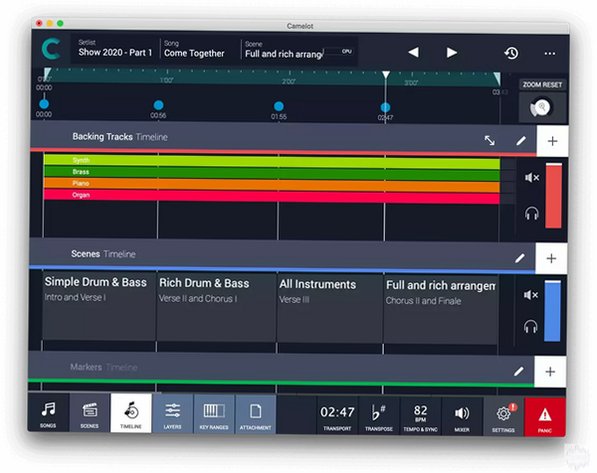Viewport: 597px width, 473px height.
Task: Click the Markers Timeline header label
Action: coord(104,367)
